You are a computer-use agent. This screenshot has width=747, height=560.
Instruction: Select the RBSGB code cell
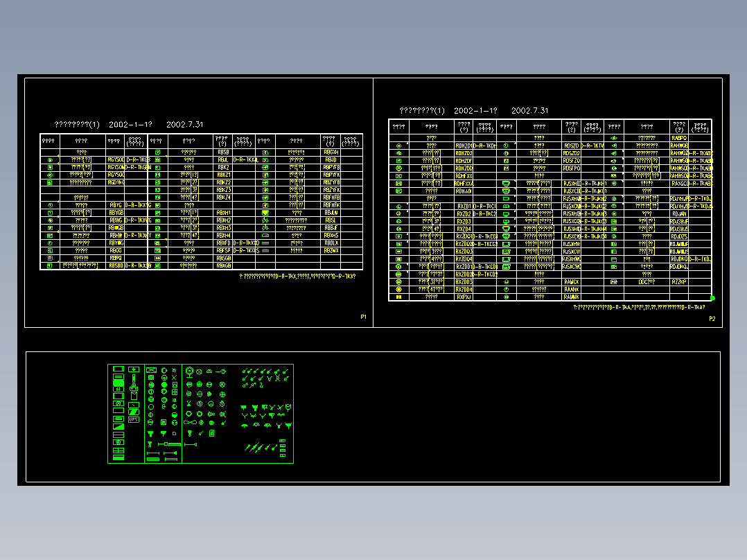(x=223, y=259)
